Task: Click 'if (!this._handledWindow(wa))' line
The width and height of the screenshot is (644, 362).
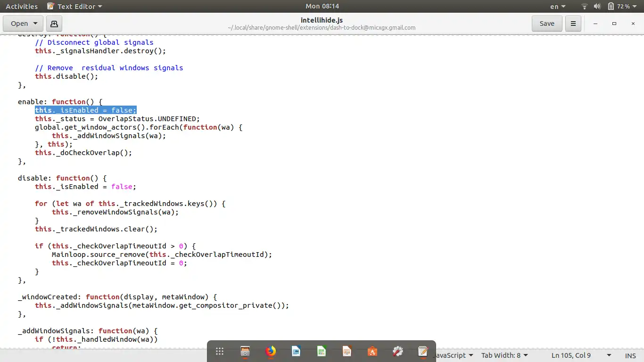Action: (x=96, y=339)
